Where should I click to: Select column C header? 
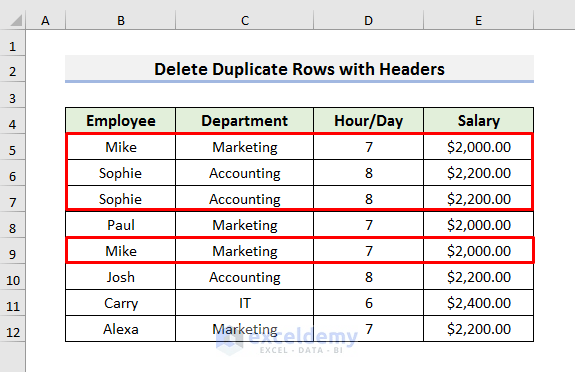[245, 20]
